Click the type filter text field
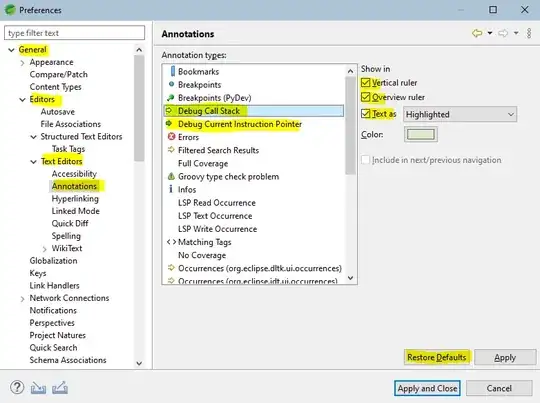Viewport: 540px width, 403px height. tap(74, 33)
